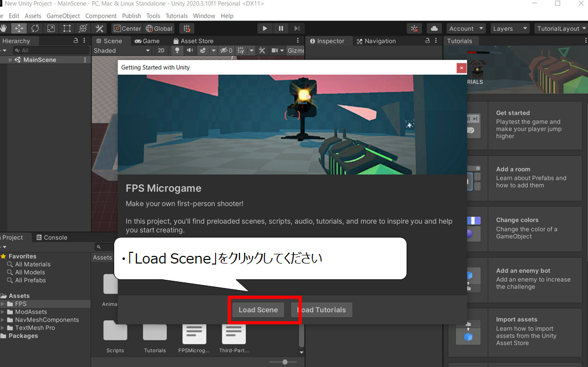Image resolution: width=588 pixels, height=367 pixels.
Task: Open the Scene effects dropdown arrow
Action: [213, 50]
